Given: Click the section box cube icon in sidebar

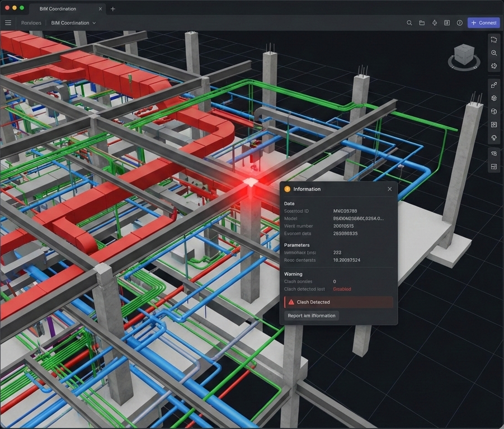Looking at the screenshot, I should coord(494,112).
